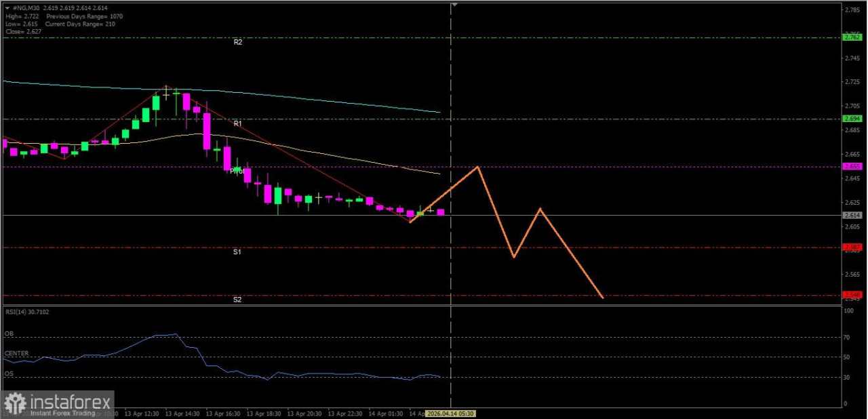Click the 13 Apr 14:30 time label
The height and width of the screenshot is (419, 868).
tap(182, 413)
